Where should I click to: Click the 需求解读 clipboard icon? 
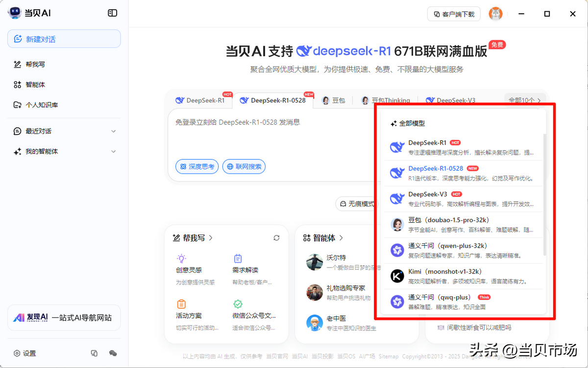click(238, 258)
